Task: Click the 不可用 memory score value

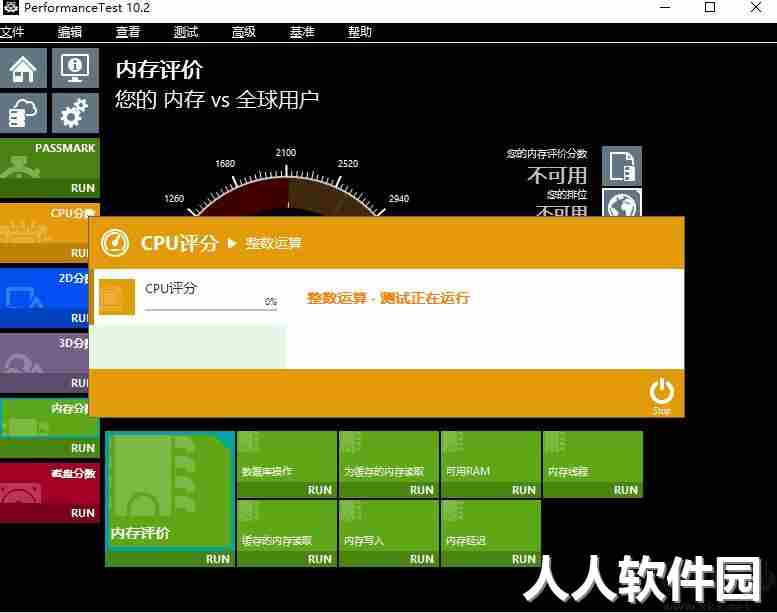Action: (557, 175)
